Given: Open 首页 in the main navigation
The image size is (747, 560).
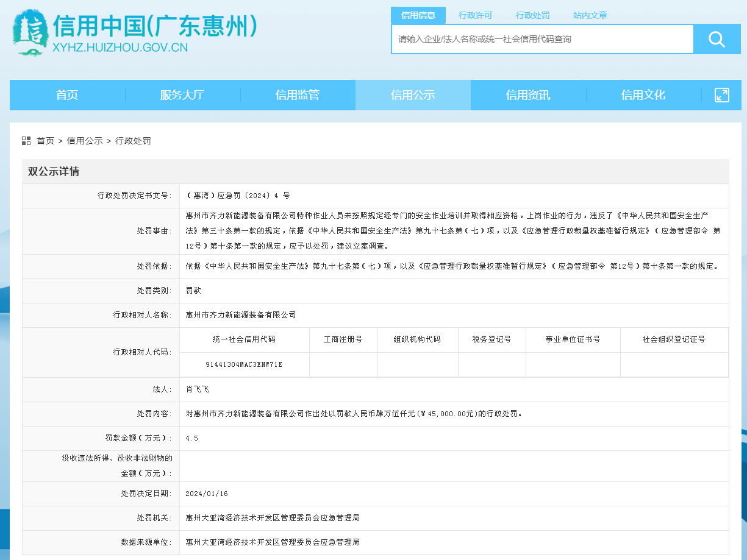Looking at the screenshot, I should coord(67,95).
